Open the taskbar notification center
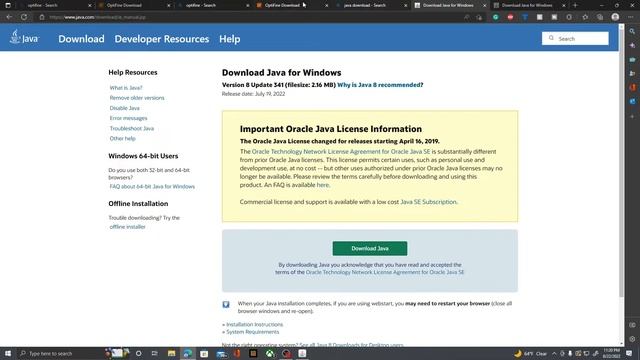This screenshot has height=360, width=640. pos(629,353)
